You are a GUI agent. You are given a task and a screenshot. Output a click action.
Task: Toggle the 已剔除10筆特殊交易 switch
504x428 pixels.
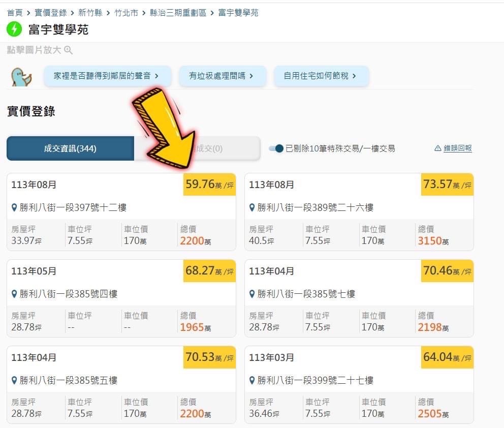(276, 148)
